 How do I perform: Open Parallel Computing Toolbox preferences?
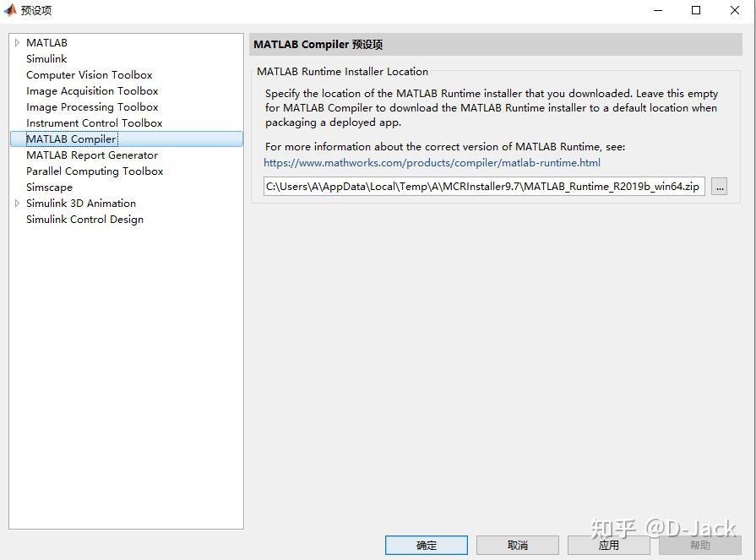[x=94, y=171]
